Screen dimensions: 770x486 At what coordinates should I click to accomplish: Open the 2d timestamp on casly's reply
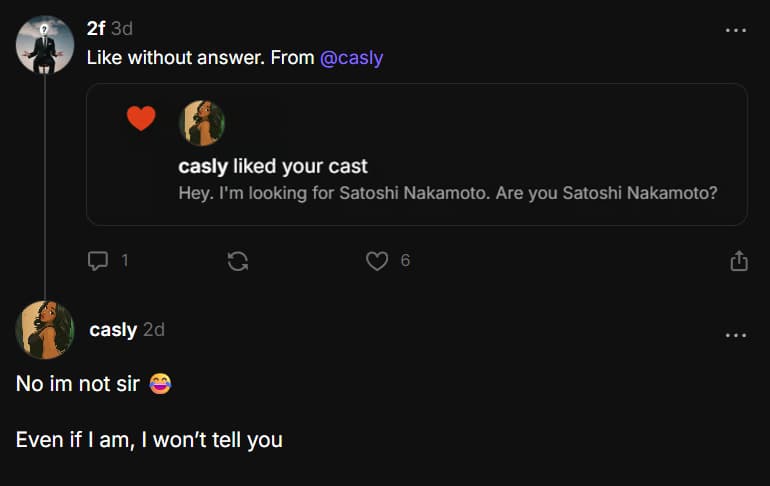154,330
